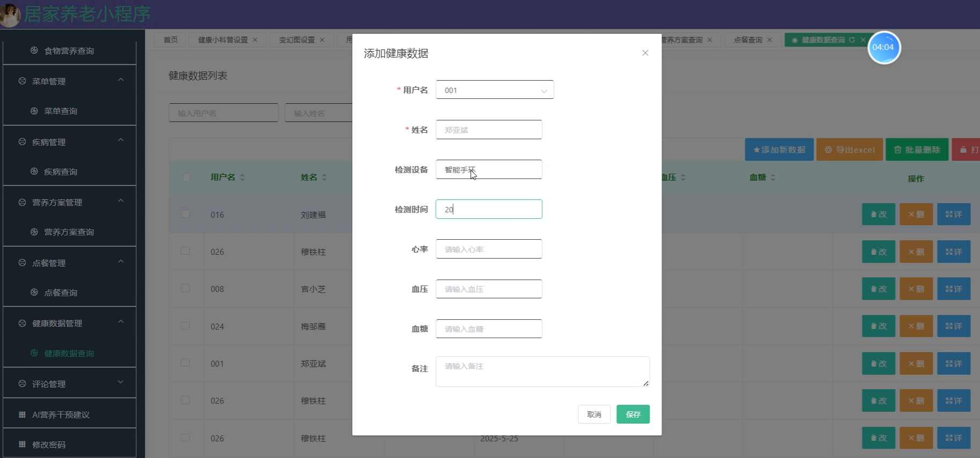Viewport: 980px width, 458px height.
Task: Open the 用户名 dropdown showing 001
Action: [x=495, y=90]
